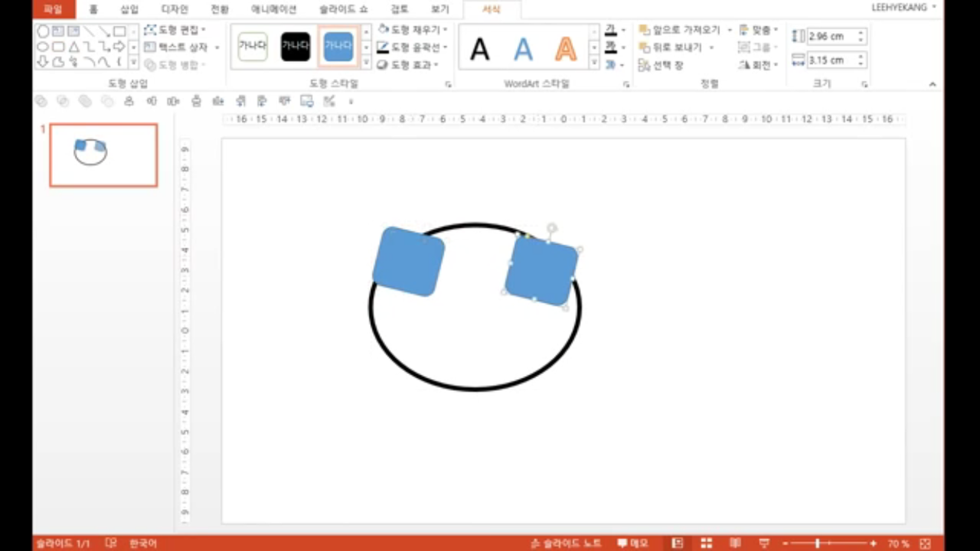Open the 텍스트 상자 dropdown arrow
Screen dimensions: 980x551
click(217, 47)
